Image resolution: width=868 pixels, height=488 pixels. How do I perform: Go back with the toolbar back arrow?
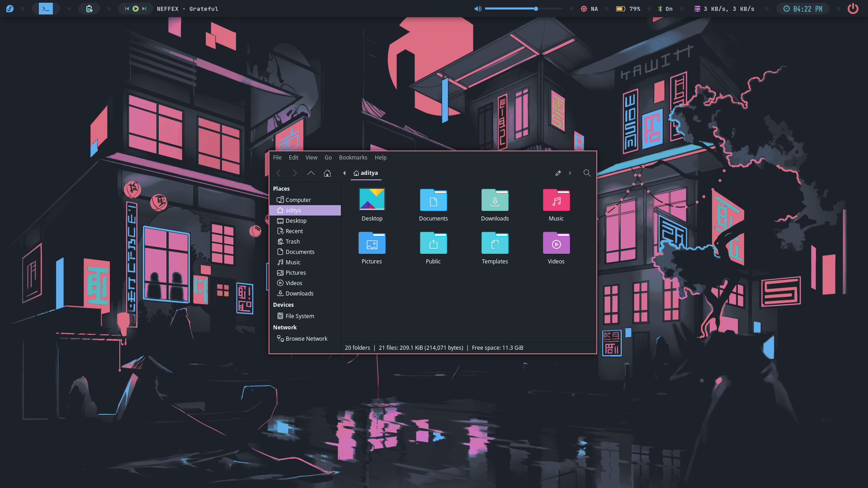(x=278, y=173)
